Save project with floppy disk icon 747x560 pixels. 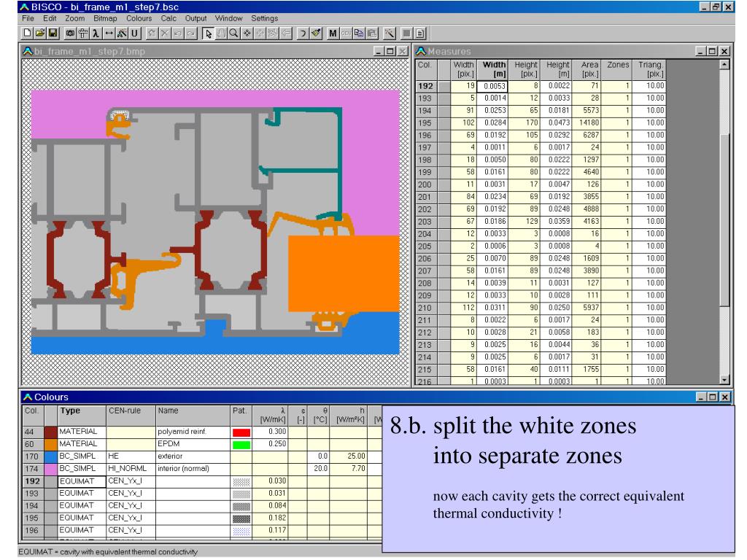pyautogui.click(x=53, y=33)
